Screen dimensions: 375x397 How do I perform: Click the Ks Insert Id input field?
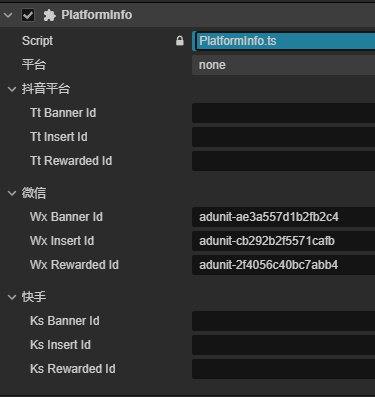[284, 345]
